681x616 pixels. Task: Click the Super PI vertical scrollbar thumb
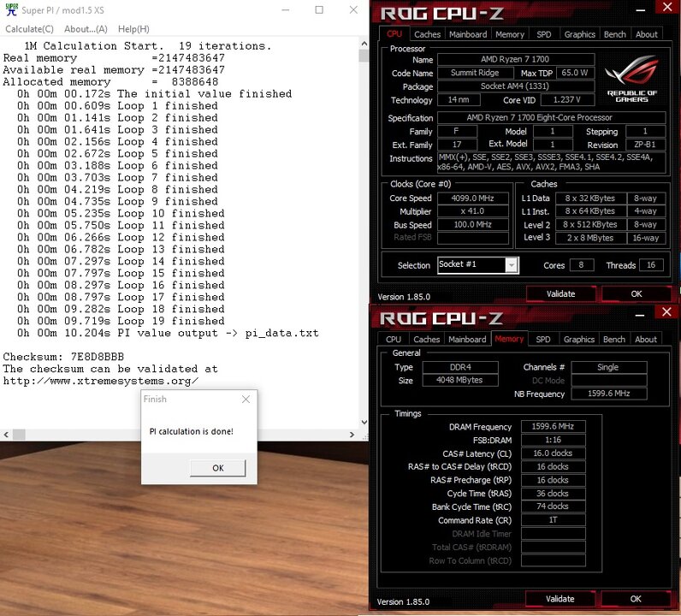pos(364,56)
